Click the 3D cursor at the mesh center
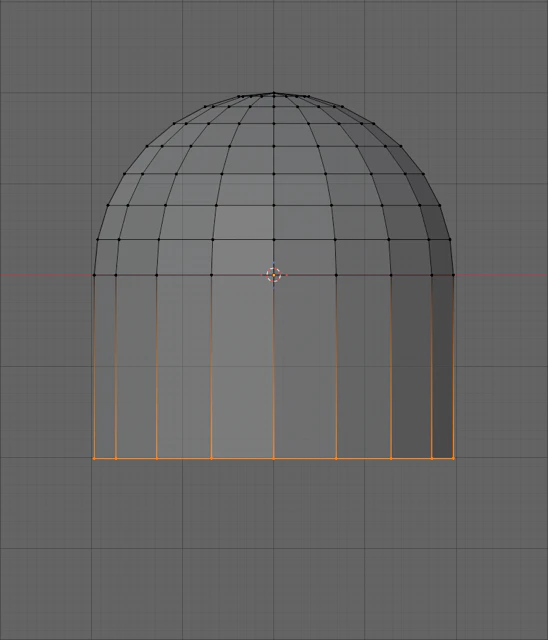Viewport: 548px width, 640px height. [274, 275]
